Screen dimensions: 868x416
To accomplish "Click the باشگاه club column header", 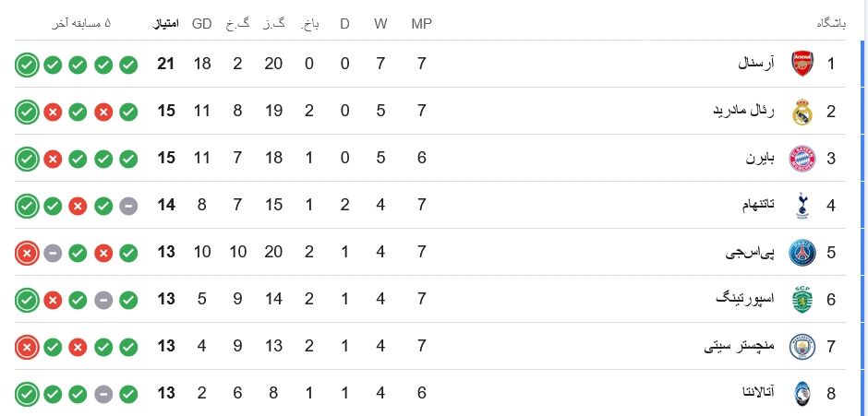I will click(x=831, y=24).
